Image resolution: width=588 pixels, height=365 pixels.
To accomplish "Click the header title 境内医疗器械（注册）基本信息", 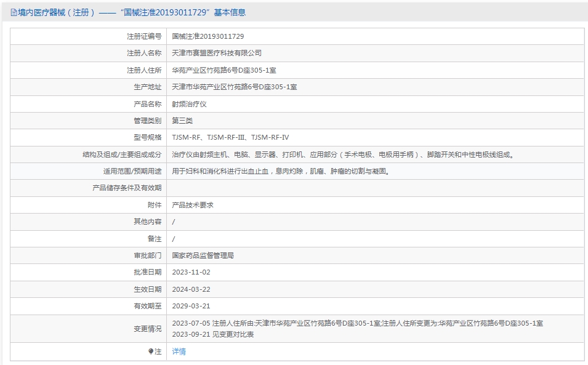I will tap(132, 13).
